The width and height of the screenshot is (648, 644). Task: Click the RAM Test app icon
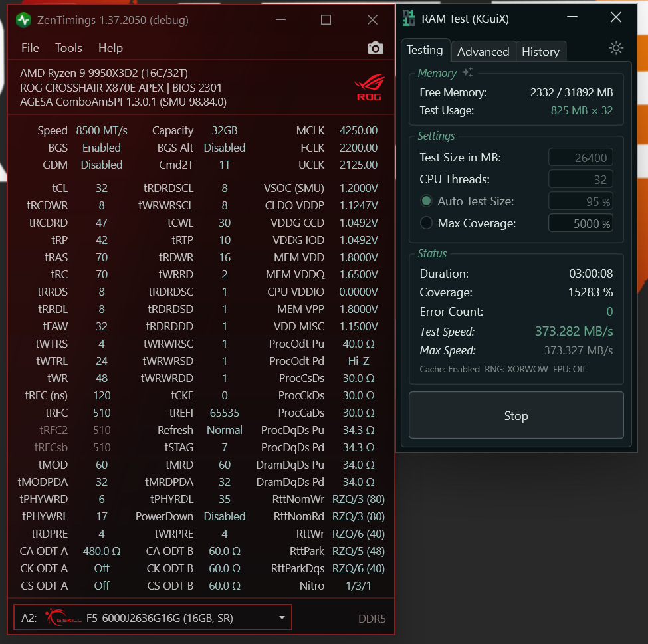point(408,18)
